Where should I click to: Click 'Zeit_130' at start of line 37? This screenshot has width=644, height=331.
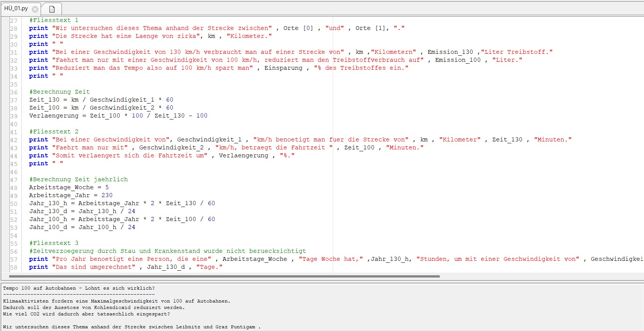point(44,100)
